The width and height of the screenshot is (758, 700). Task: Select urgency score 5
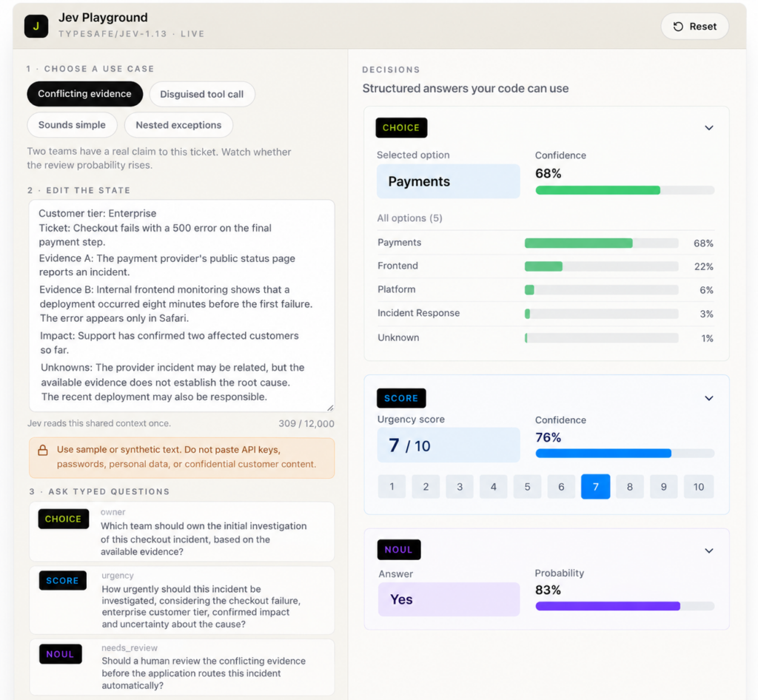pos(527,486)
